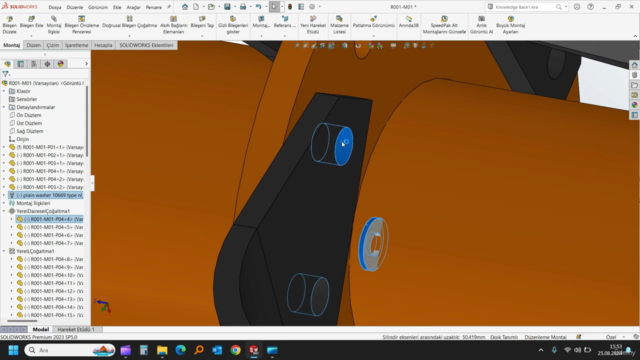640x360 pixels.
Task: Switch to the İşaretleme tab
Action: click(76, 45)
